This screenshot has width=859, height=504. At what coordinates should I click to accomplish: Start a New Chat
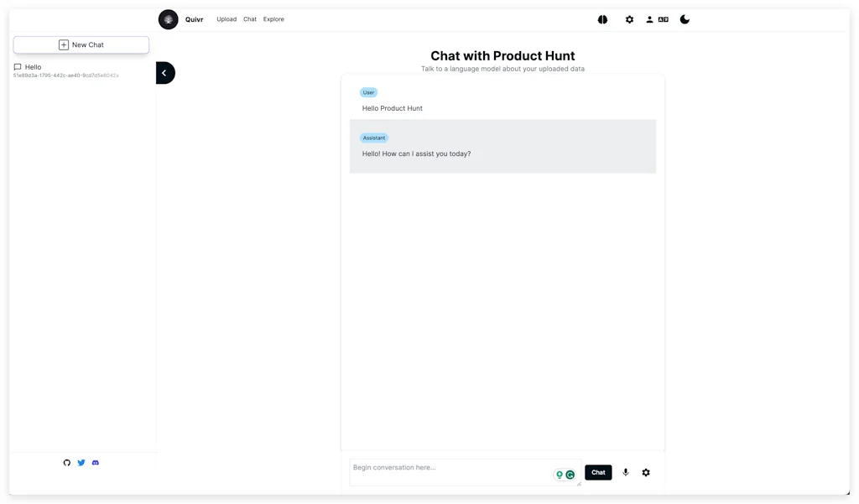81,44
